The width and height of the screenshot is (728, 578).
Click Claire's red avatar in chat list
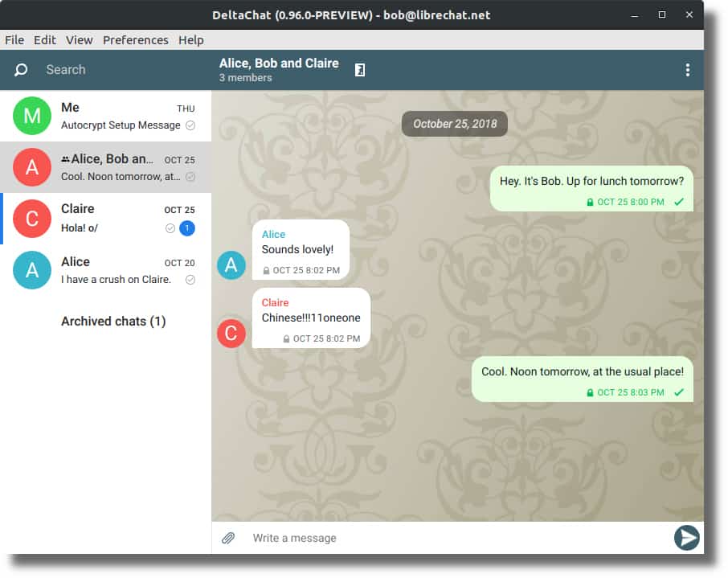pos(32,219)
